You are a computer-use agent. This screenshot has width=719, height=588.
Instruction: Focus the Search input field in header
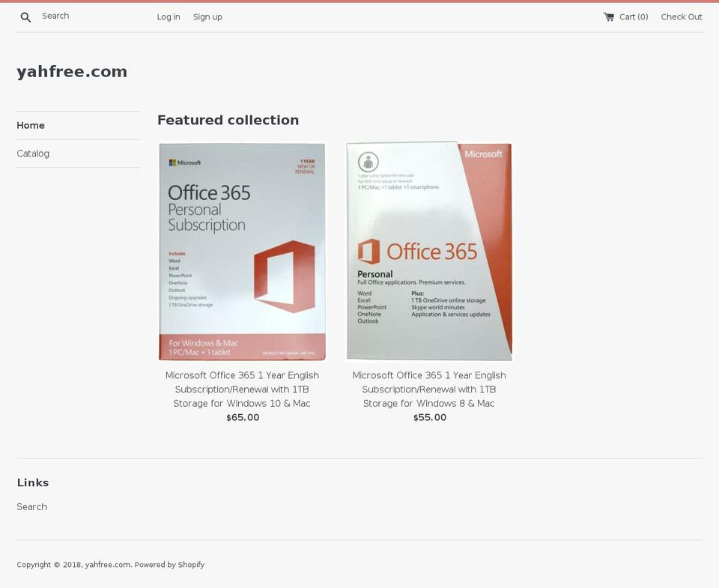click(91, 16)
